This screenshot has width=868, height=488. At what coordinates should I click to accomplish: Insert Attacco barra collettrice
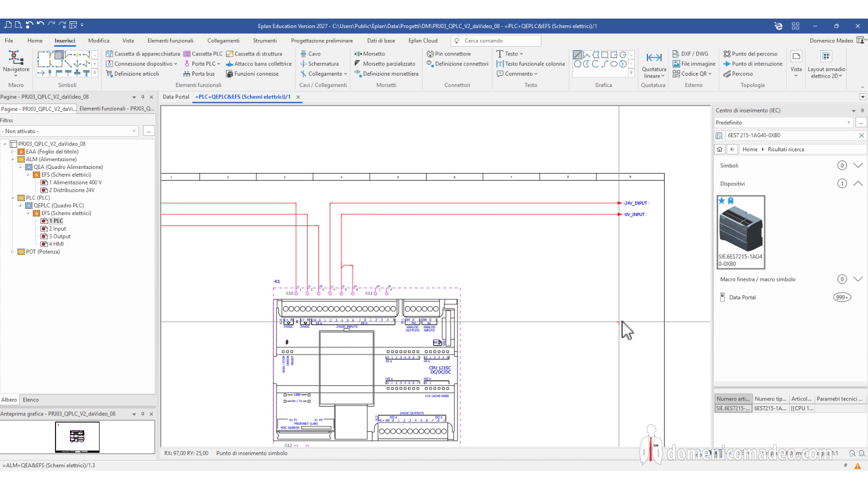point(259,64)
